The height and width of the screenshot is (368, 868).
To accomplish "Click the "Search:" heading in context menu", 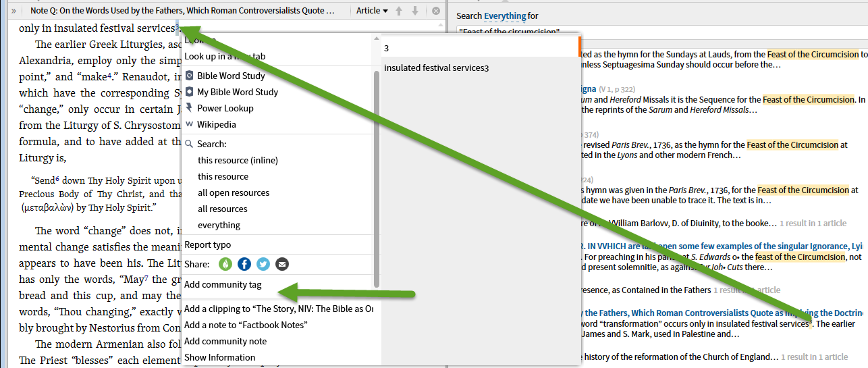I will pos(212,144).
